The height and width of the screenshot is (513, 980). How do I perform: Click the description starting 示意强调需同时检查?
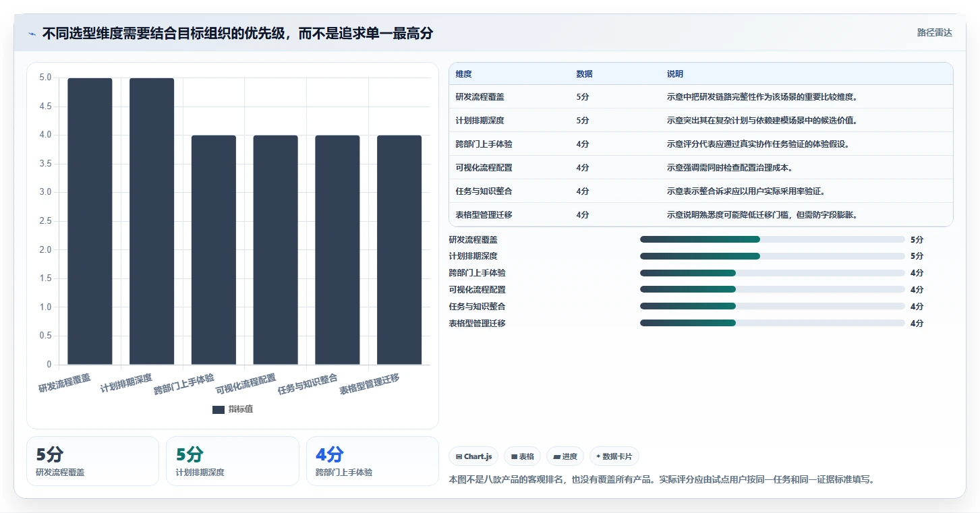pyautogui.click(x=730, y=168)
